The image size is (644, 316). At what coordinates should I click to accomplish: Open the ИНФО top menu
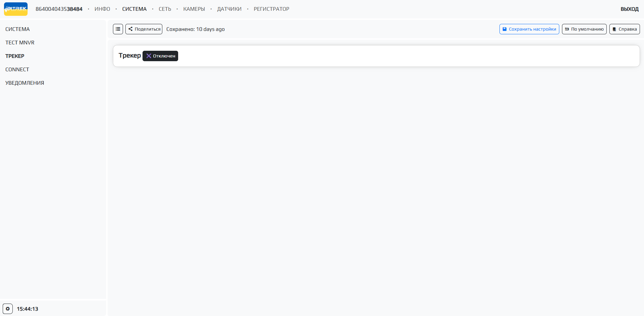point(102,9)
